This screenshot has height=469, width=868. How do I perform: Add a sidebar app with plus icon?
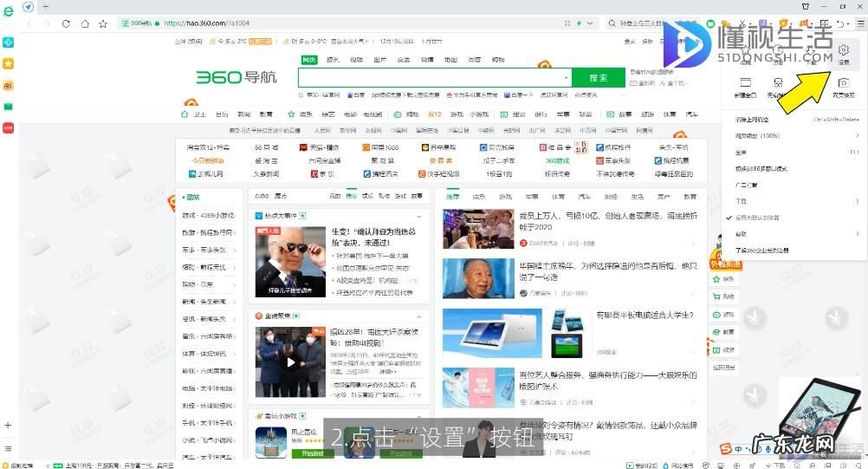(x=8, y=426)
